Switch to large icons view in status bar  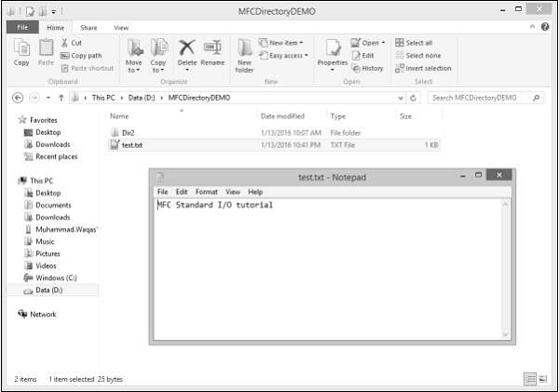click(544, 380)
